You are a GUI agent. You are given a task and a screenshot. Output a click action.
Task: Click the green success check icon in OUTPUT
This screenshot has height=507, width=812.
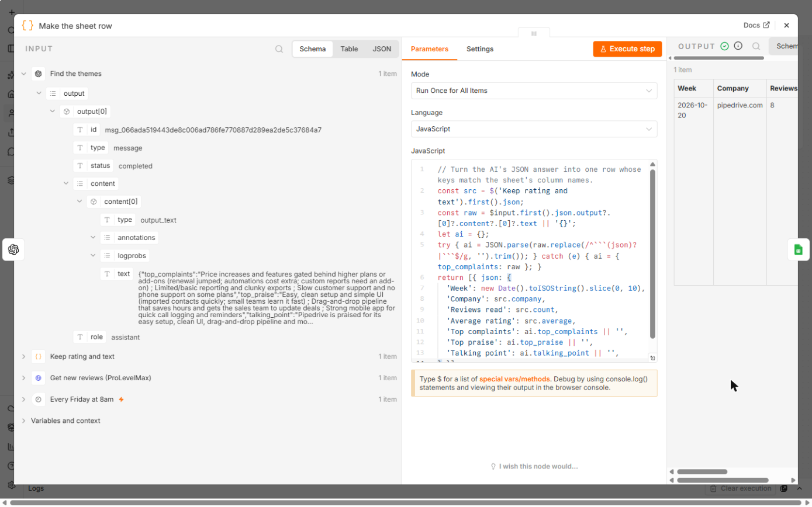coord(725,46)
